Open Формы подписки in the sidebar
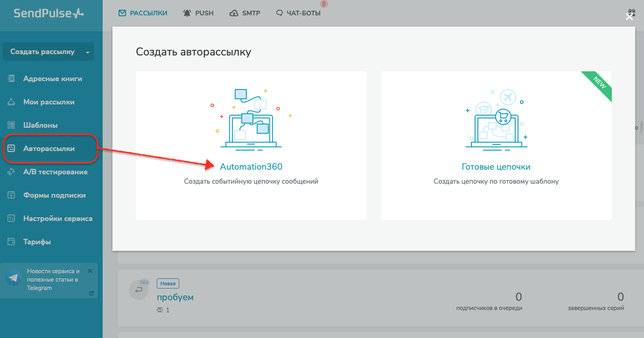This screenshot has height=338, width=644. pyautogui.click(x=55, y=195)
